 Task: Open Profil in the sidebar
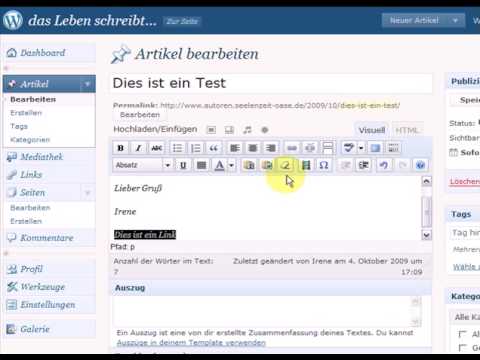coord(32,269)
